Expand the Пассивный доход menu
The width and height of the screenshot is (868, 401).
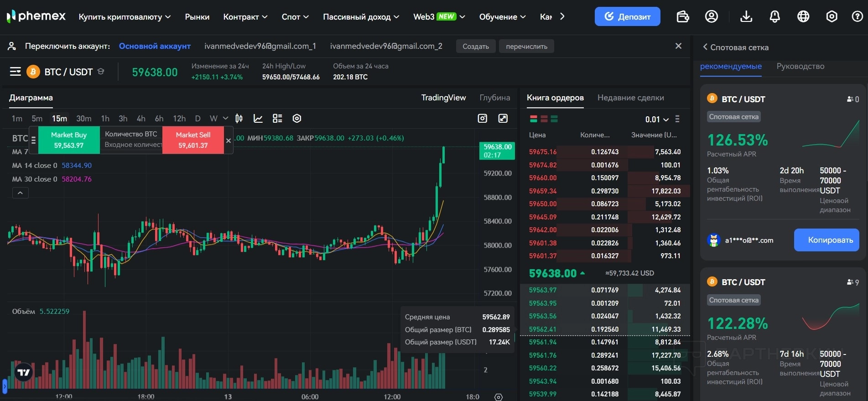361,17
